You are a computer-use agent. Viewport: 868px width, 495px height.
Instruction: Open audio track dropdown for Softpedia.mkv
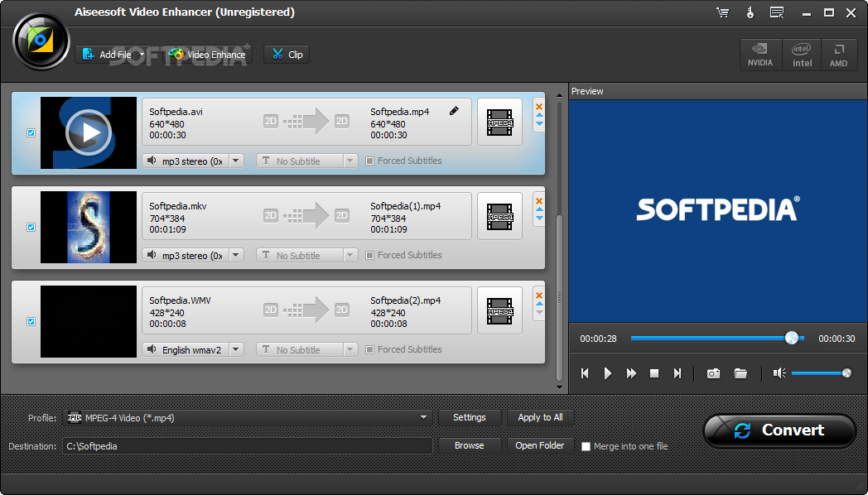pos(236,256)
